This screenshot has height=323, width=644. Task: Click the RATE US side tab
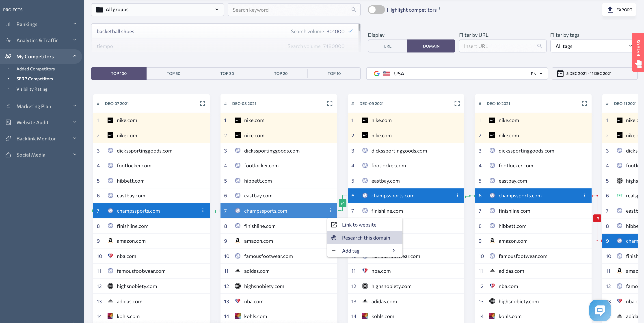638,52
